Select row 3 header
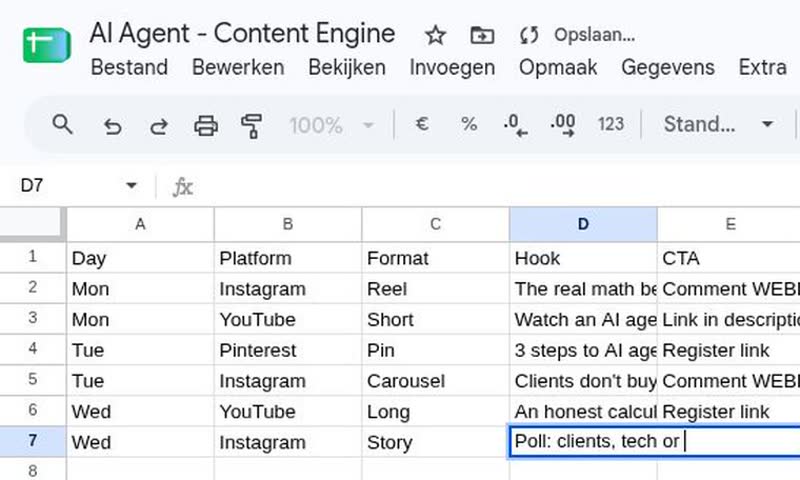Screen dimensions: 800x480 coord(33,318)
